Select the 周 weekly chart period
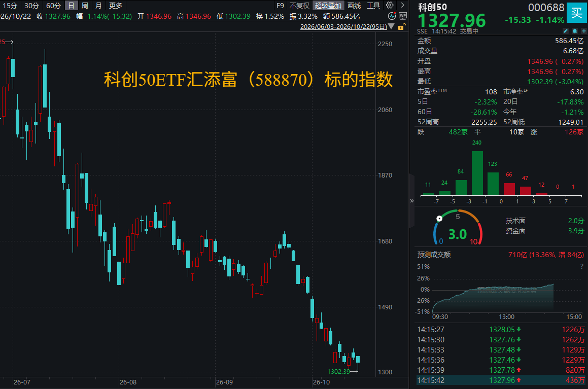Image resolution: width=588 pixels, height=389 pixels. [x=85, y=6]
